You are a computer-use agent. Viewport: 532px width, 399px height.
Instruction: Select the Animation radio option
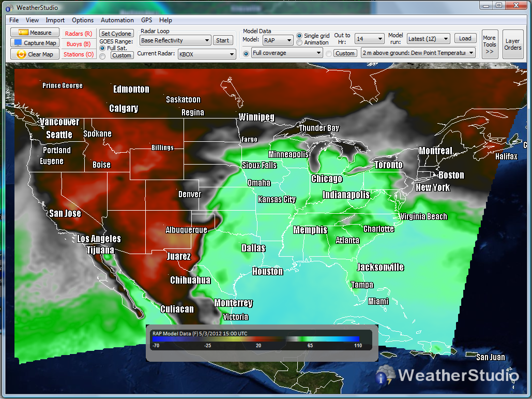click(x=299, y=42)
